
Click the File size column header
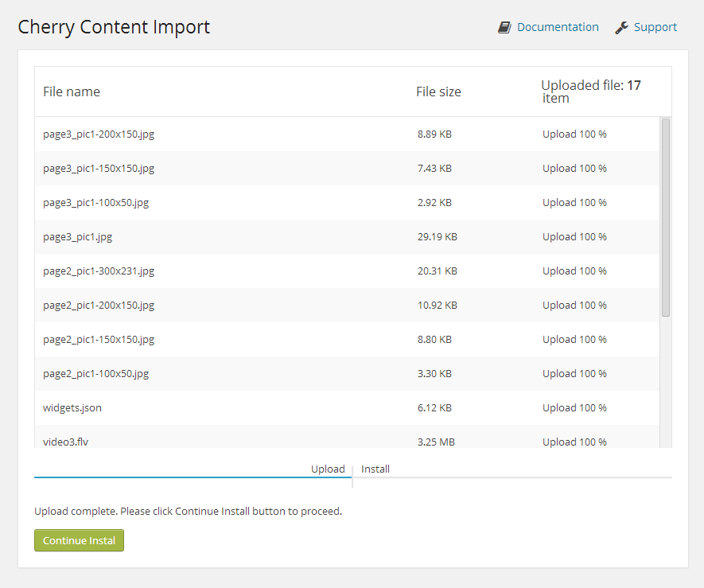tap(438, 92)
